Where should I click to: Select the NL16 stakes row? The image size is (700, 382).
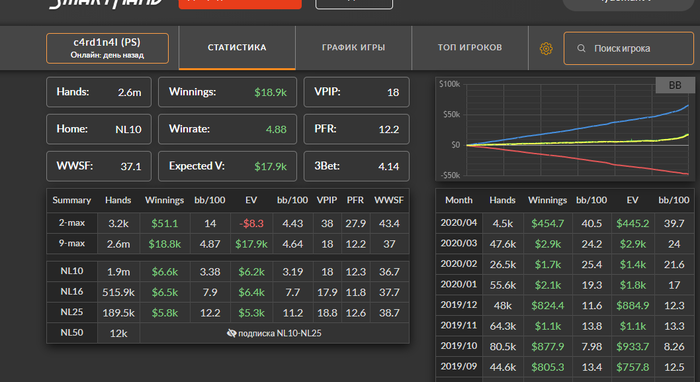click(x=228, y=292)
